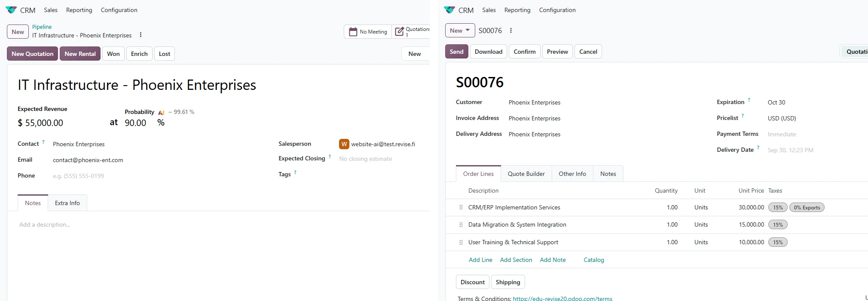
Task: Mark the opportunity as Lost
Action: click(x=165, y=54)
